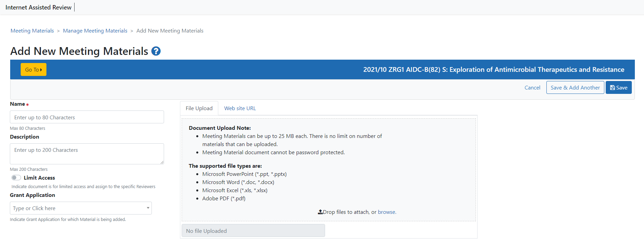Click the Microsoft Word (*.doc, *.docx) entry
The width and height of the screenshot is (644, 244).
click(x=238, y=182)
